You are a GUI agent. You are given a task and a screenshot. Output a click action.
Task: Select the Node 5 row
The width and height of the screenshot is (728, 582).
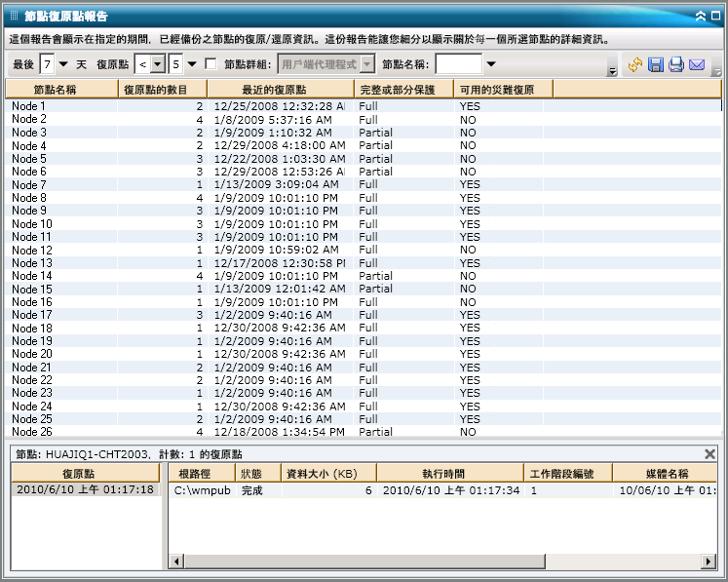click(x=364, y=158)
